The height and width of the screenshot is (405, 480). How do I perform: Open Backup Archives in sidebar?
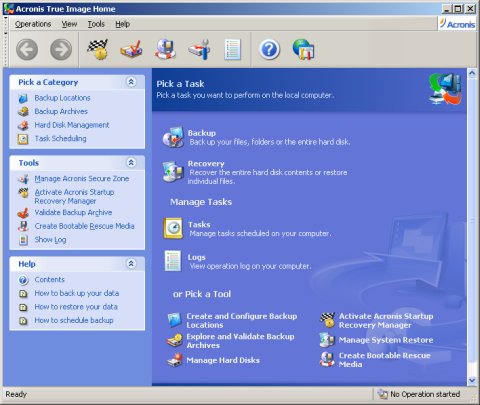[61, 111]
